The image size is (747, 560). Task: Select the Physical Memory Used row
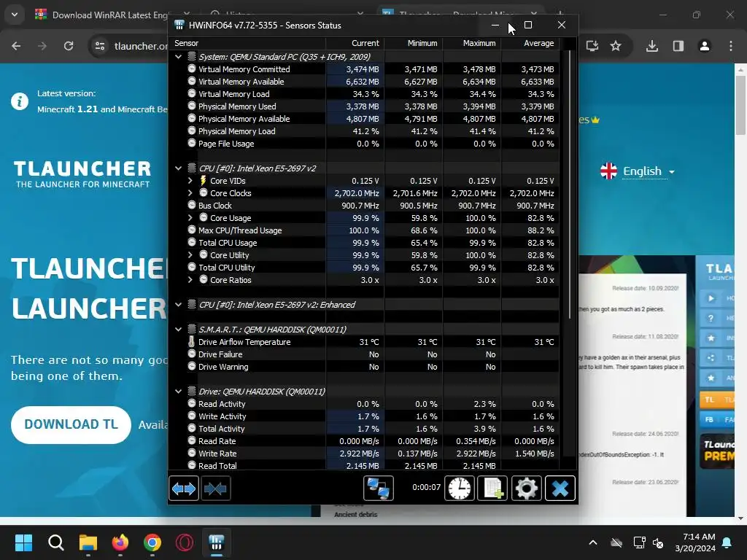click(x=365, y=106)
